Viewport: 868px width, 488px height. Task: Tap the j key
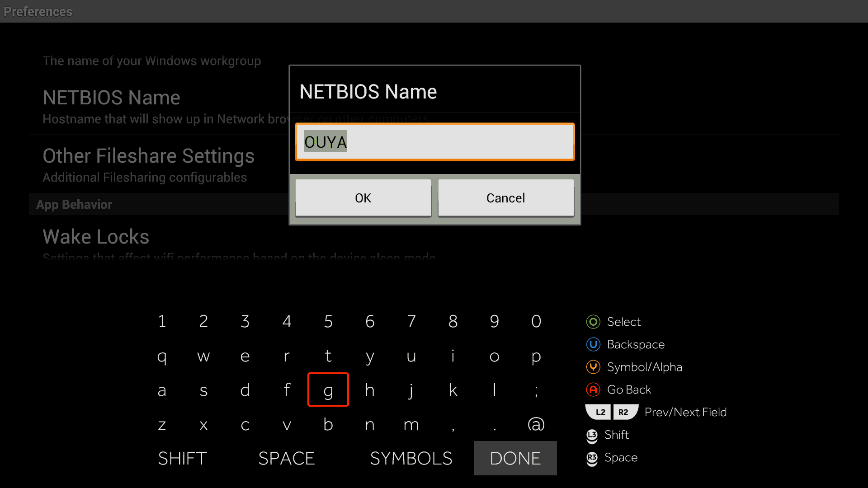(411, 390)
